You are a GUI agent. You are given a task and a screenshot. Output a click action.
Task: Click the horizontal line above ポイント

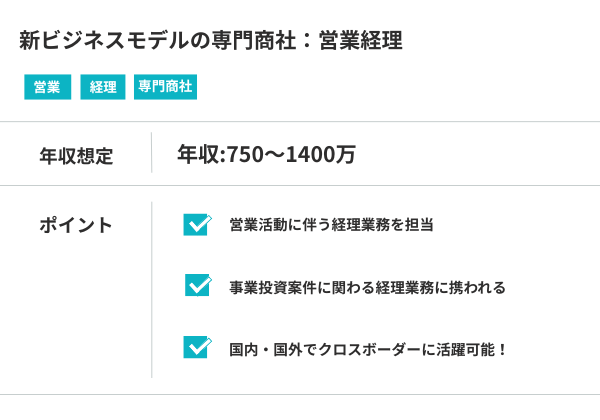pyautogui.click(x=300, y=185)
